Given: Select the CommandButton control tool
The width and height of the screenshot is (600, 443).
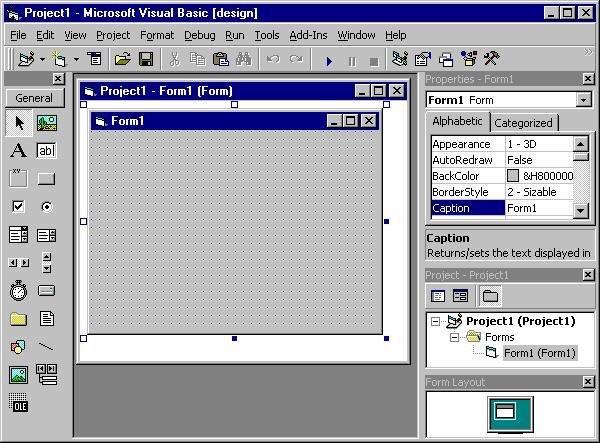Looking at the screenshot, I should (47, 178).
